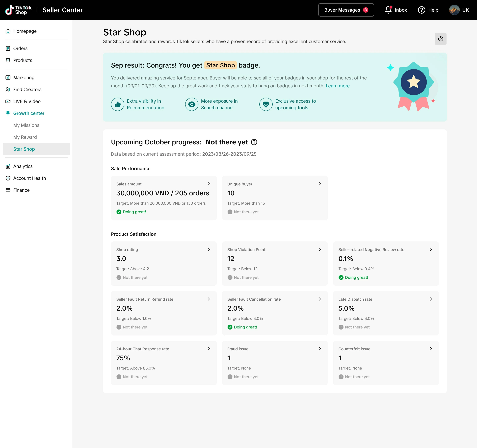This screenshot has width=477, height=448.
Task: Click the Help question mark icon
Action: coord(421,10)
